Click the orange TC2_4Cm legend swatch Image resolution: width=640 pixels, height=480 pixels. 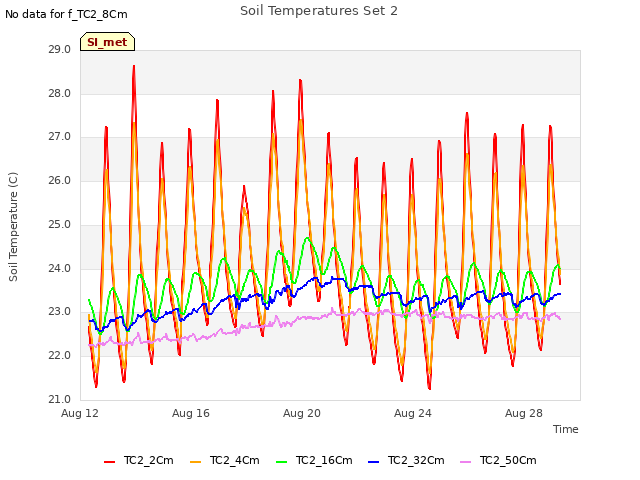(196, 462)
